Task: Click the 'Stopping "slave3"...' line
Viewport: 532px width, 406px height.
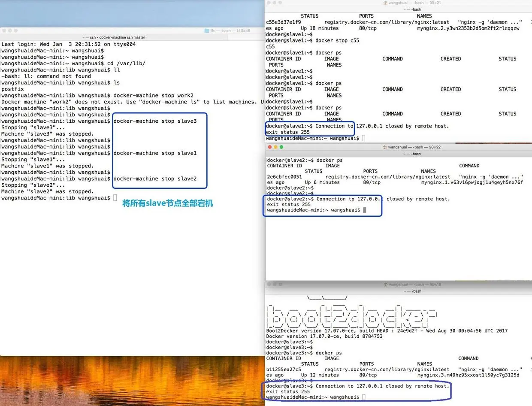Action: point(33,127)
